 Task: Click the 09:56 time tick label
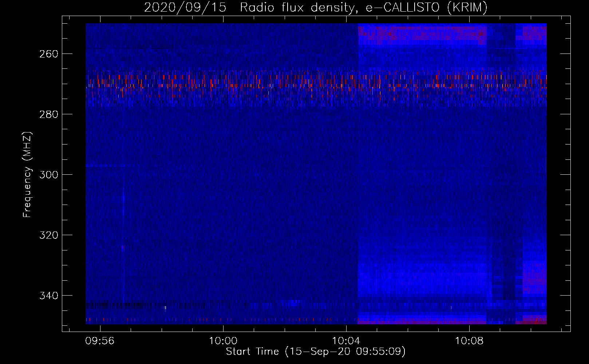[x=100, y=341]
